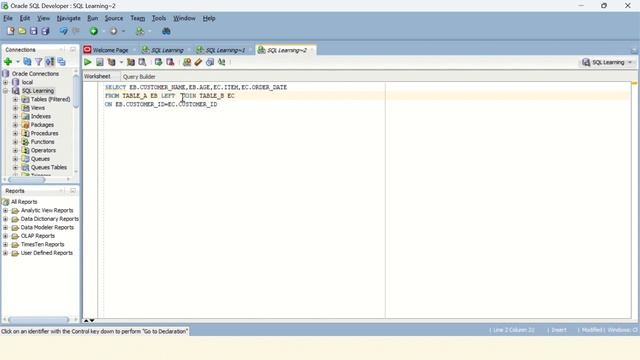Viewport: 640px width, 360px height.
Task: Click the Connections panel horizontal scrollbar
Action: 27,180
